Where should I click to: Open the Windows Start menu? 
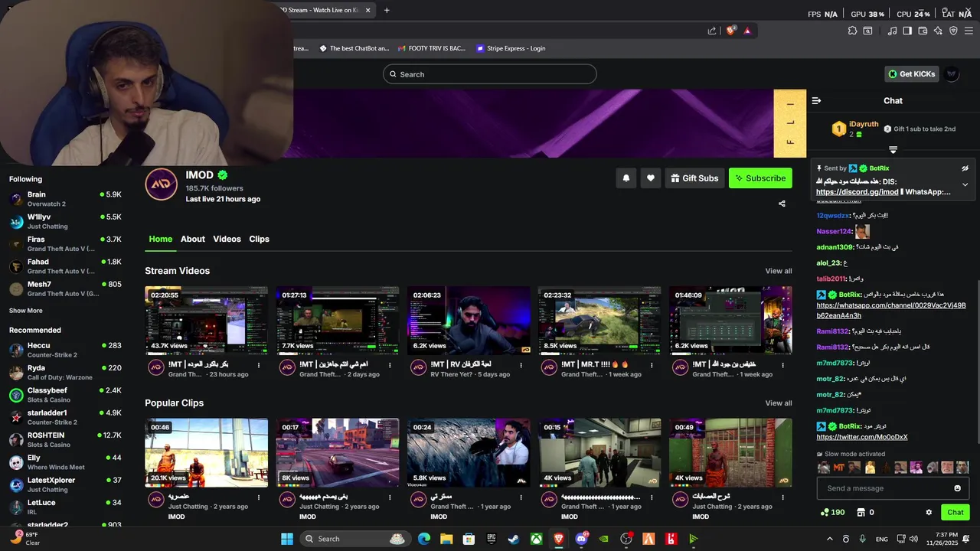point(287,539)
